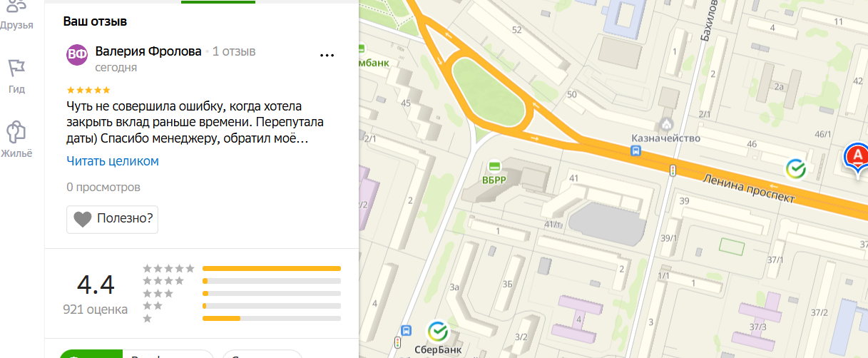Click the Sberbank marker near building 46

(x=795, y=168)
